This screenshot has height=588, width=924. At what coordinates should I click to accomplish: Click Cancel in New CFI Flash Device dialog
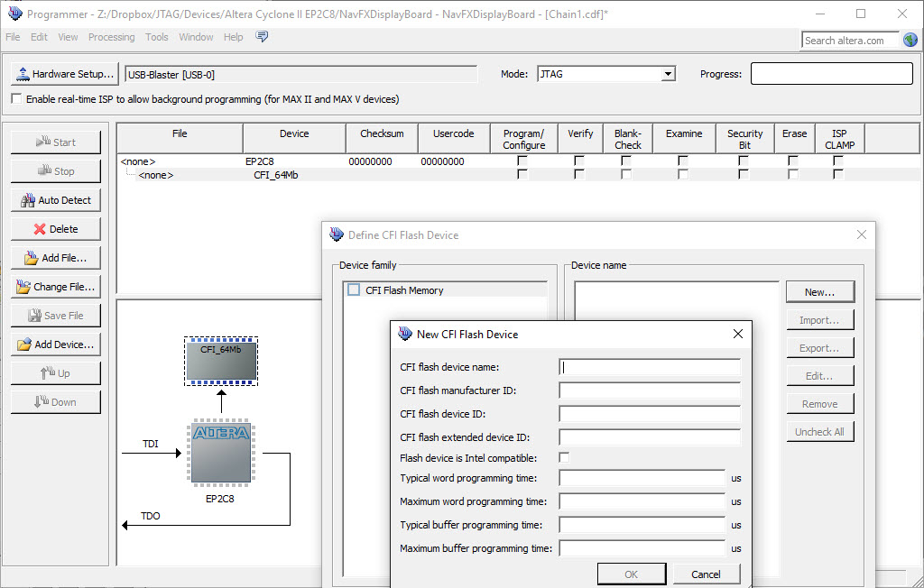pos(706,574)
